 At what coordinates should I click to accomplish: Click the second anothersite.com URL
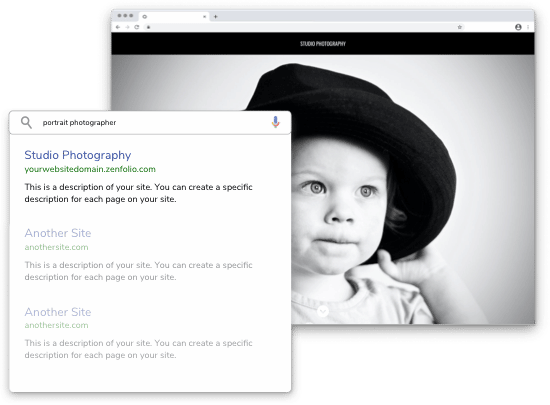tap(56, 325)
